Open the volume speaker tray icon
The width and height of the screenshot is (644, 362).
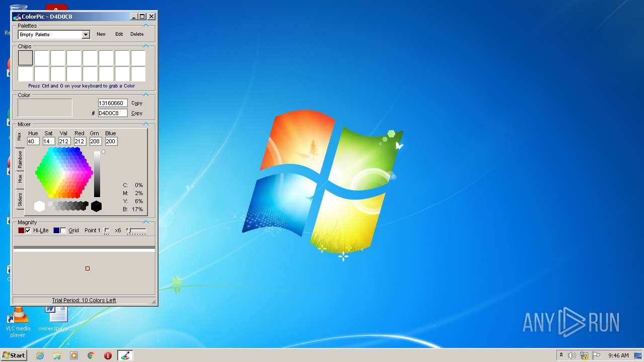pyautogui.click(x=572, y=355)
